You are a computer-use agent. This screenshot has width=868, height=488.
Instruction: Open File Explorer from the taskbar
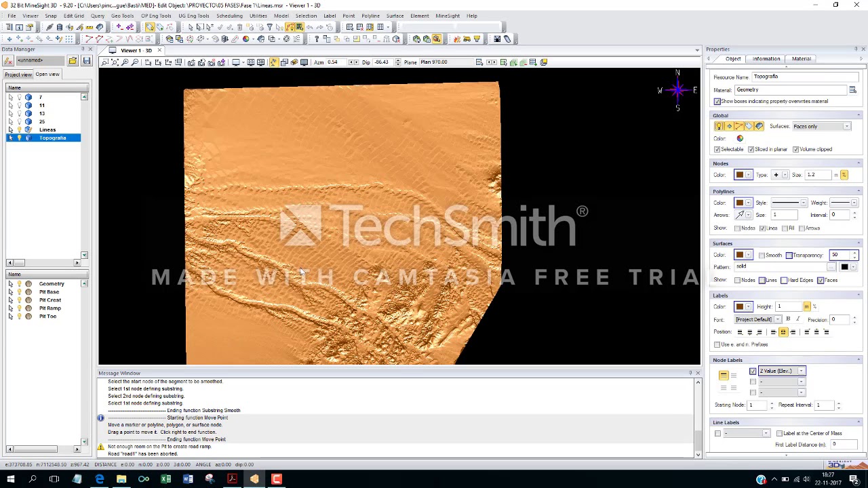click(x=121, y=479)
